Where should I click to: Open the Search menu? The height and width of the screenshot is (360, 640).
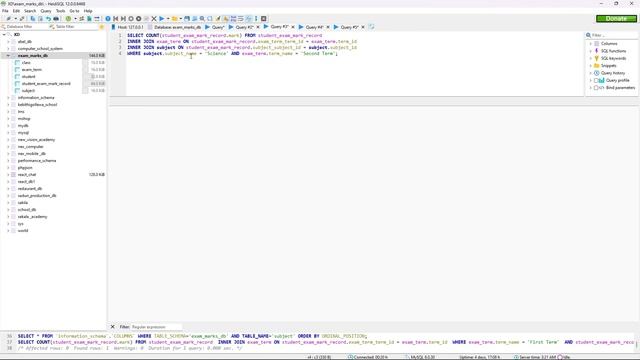pyautogui.click(x=30, y=11)
